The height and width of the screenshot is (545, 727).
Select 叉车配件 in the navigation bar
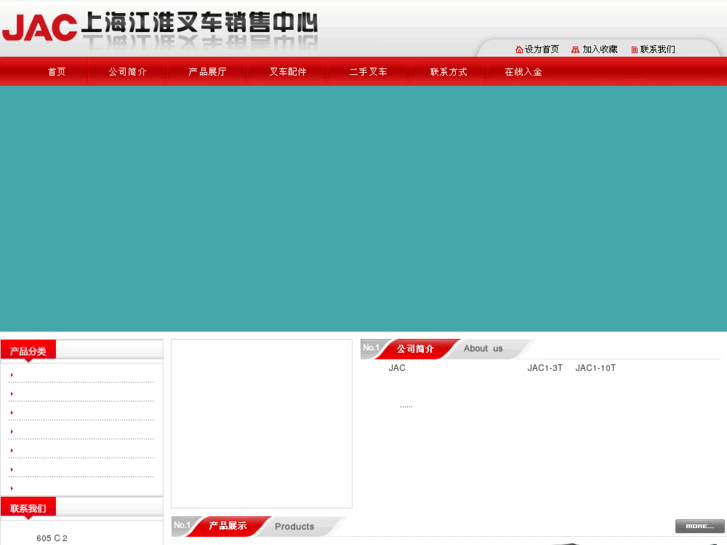click(x=288, y=71)
